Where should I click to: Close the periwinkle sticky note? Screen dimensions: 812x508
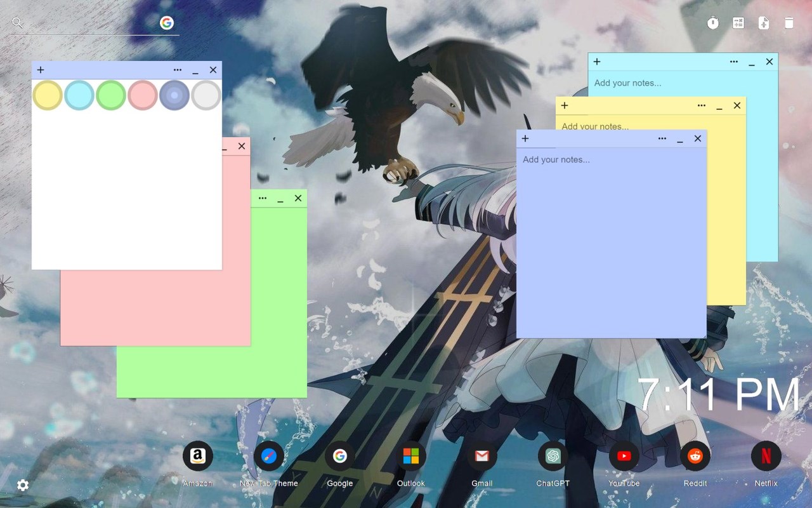(698, 138)
